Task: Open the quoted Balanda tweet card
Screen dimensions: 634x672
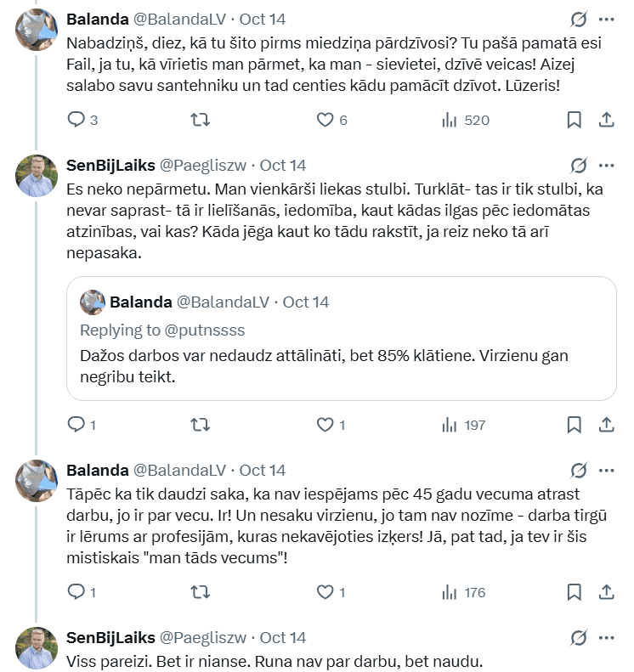Action: (342, 357)
